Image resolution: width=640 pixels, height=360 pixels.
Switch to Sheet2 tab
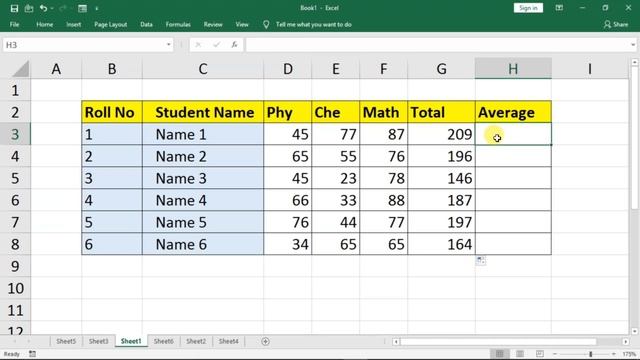[x=196, y=341]
